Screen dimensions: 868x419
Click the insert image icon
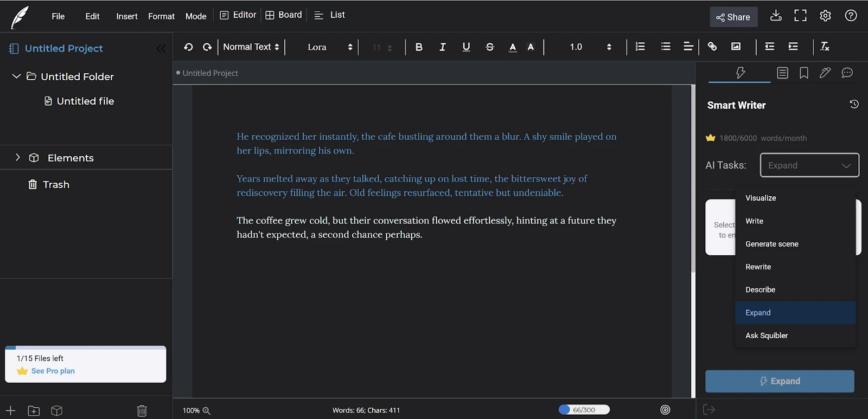tap(736, 47)
